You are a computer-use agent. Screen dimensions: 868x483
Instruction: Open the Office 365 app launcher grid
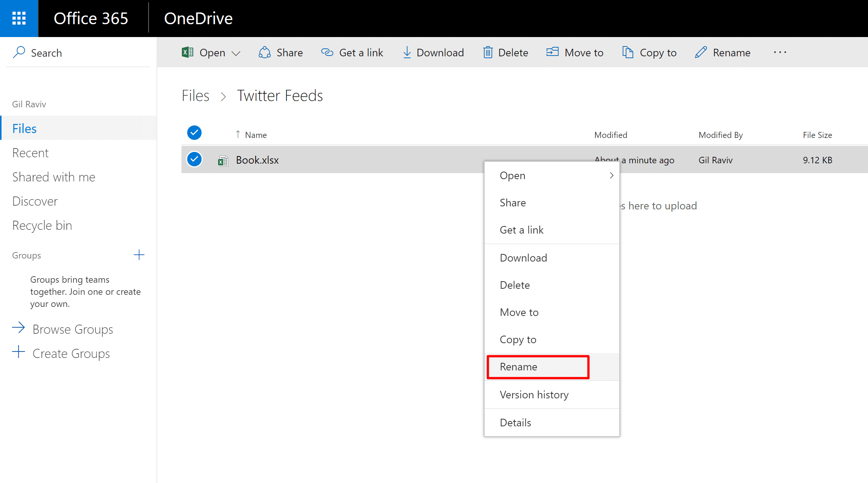pos(19,18)
